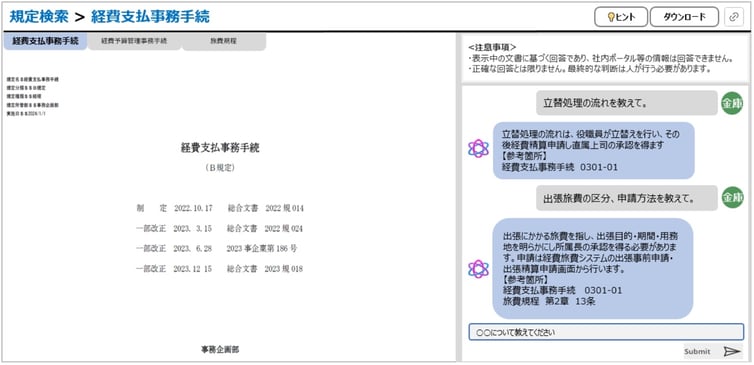Click the bot atom icon beside 立替処理の流れは answer
The image size is (754, 365).
(478, 149)
